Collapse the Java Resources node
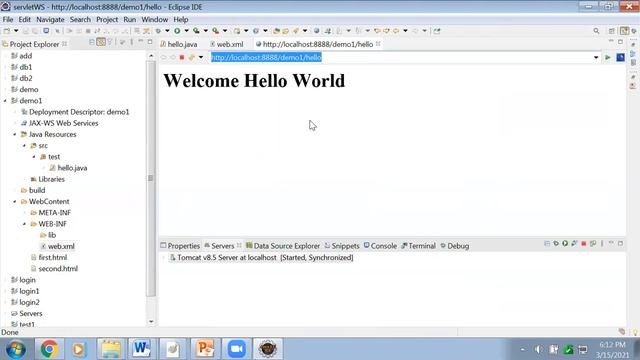 [15, 134]
